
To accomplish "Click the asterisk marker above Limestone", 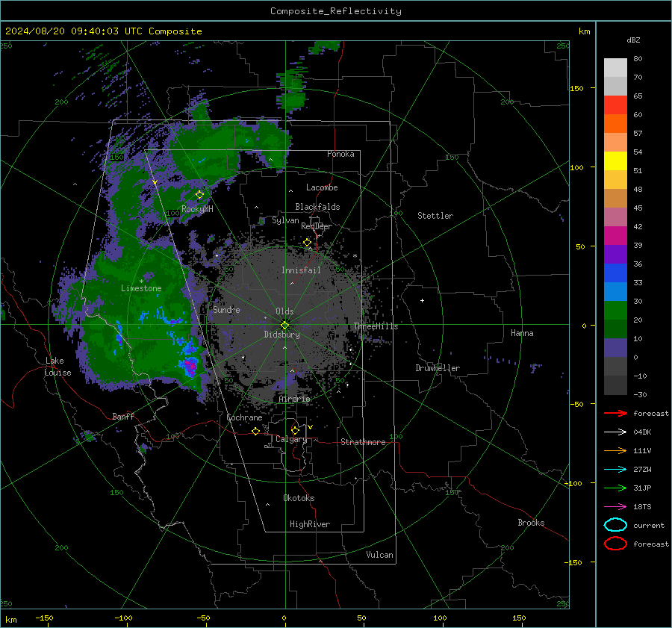I will coord(141,282).
